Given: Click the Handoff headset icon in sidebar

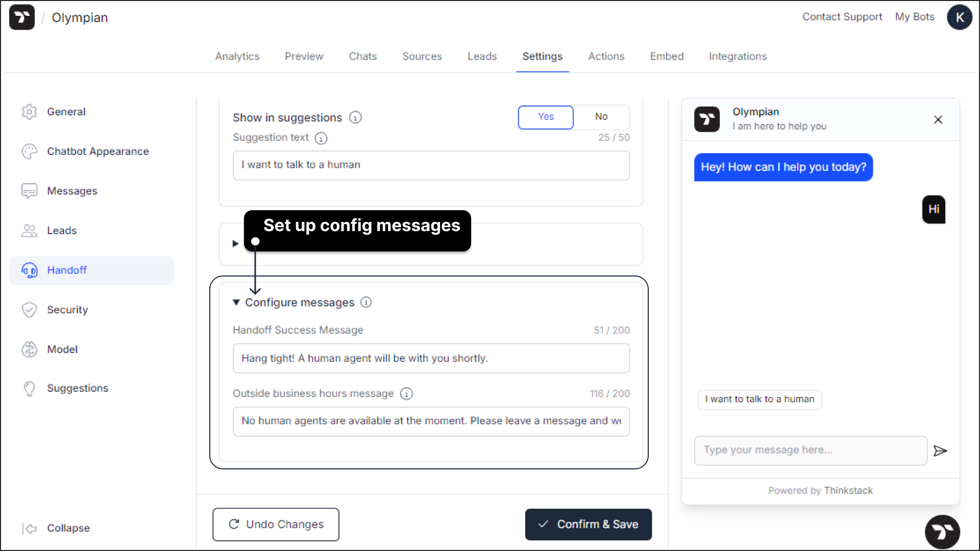Looking at the screenshot, I should point(30,270).
